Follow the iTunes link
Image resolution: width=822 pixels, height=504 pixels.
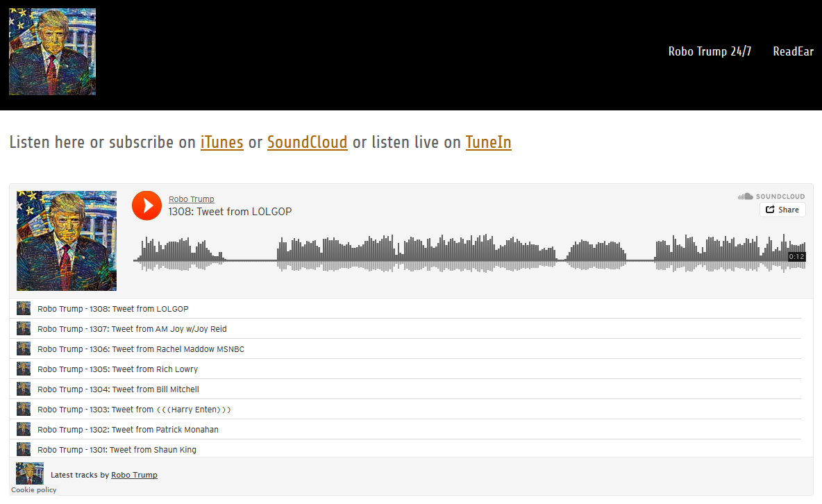(x=221, y=142)
